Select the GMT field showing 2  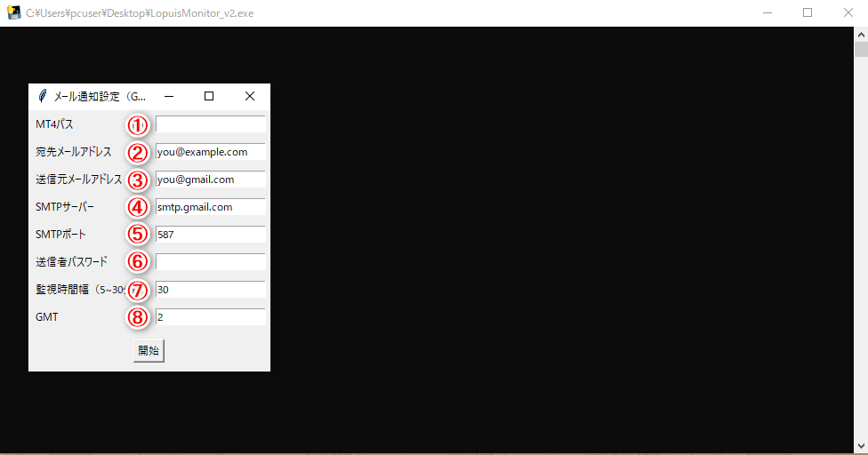pos(210,317)
